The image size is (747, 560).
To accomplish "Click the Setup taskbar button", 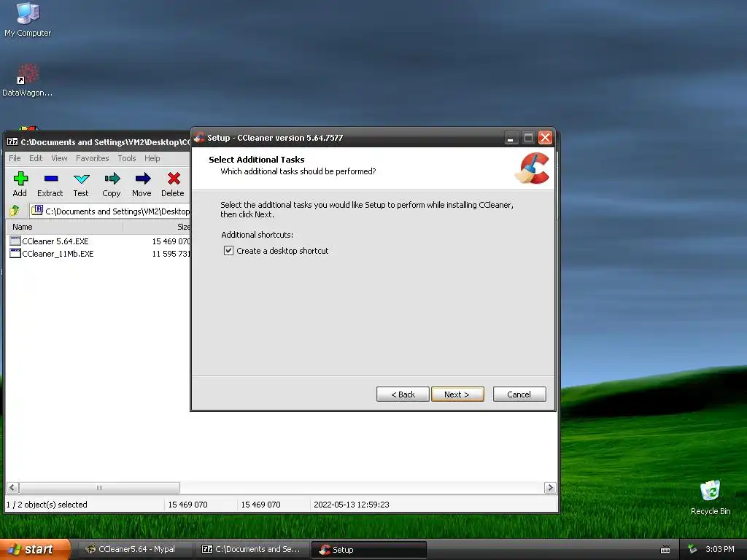I will coord(368,549).
